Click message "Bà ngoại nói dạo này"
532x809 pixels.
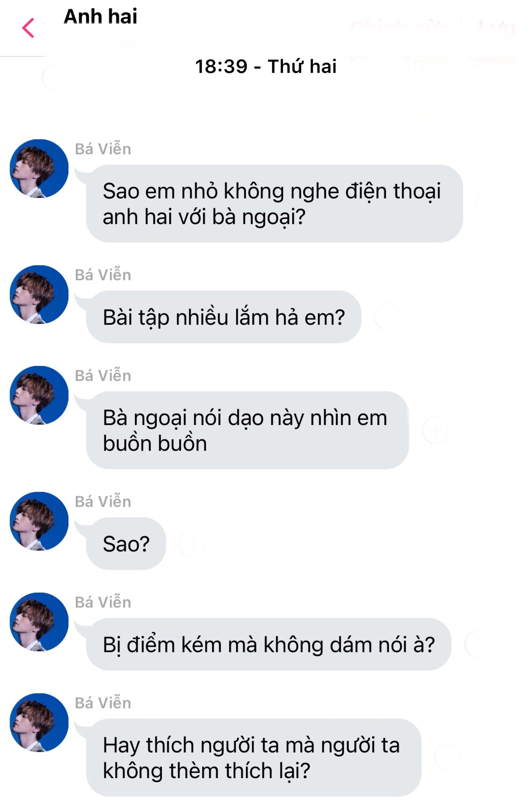coord(247,430)
